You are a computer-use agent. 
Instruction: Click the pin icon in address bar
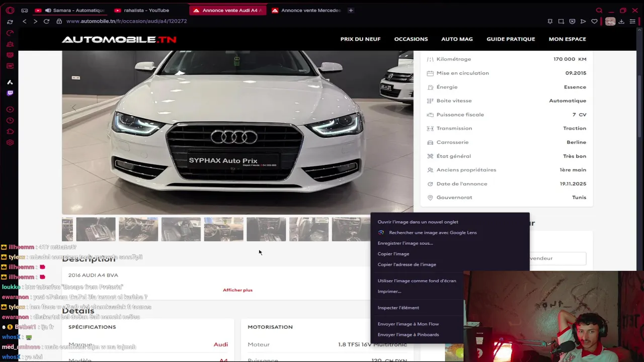coord(550,21)
